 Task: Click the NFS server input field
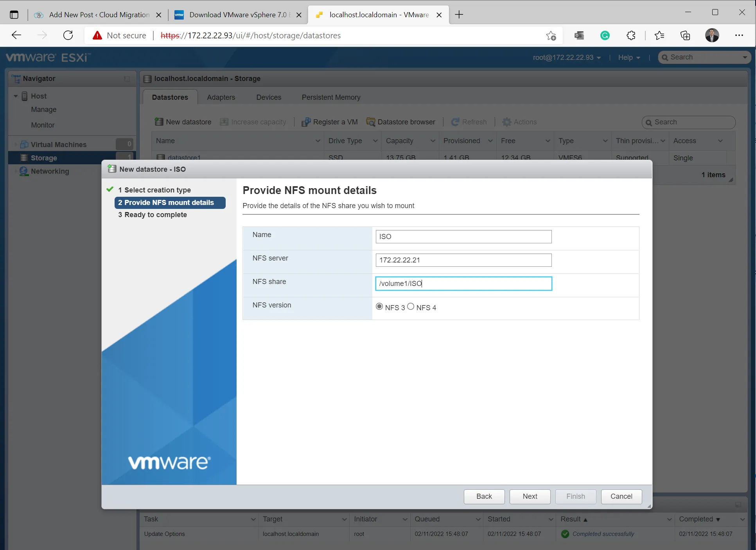coord(463,260)
